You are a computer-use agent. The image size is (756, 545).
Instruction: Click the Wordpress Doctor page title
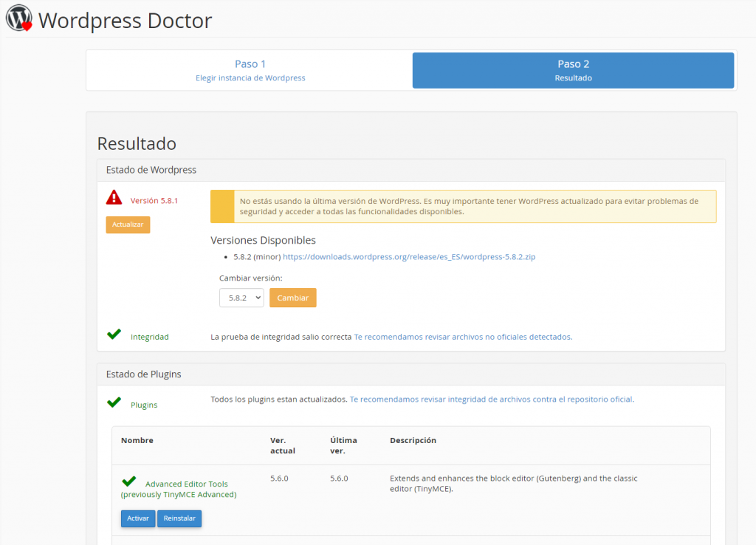point(126,21)
